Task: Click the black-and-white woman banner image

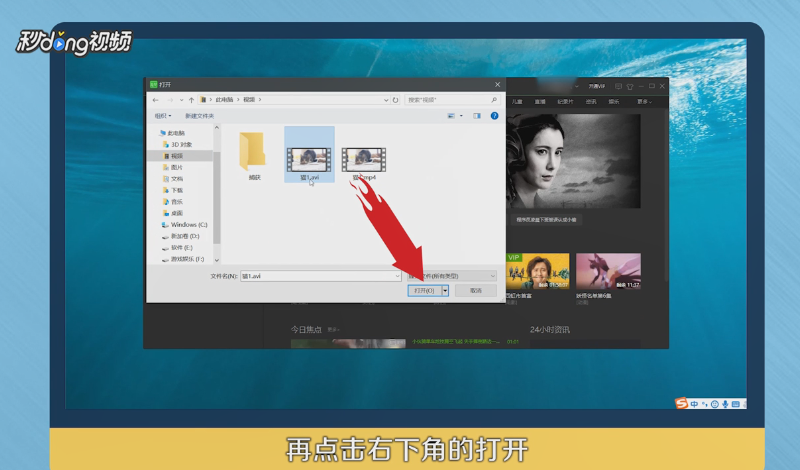Action: tap(573, 161)
